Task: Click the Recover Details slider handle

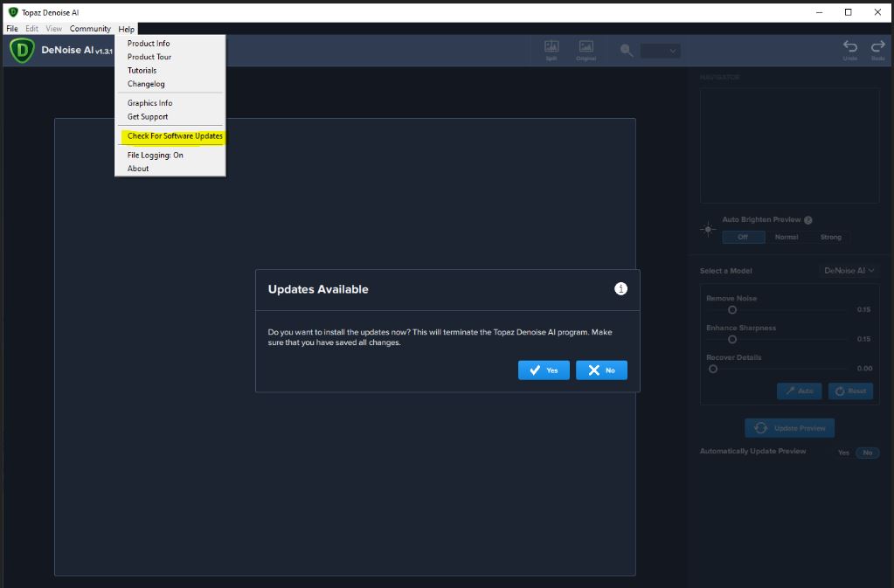Action: (713, 370)
